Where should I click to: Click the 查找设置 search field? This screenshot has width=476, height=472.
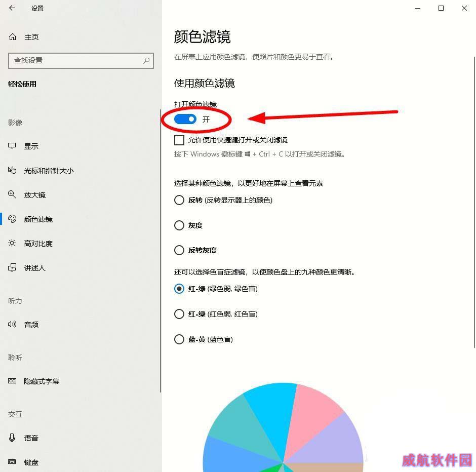click(x=81, y=61)
